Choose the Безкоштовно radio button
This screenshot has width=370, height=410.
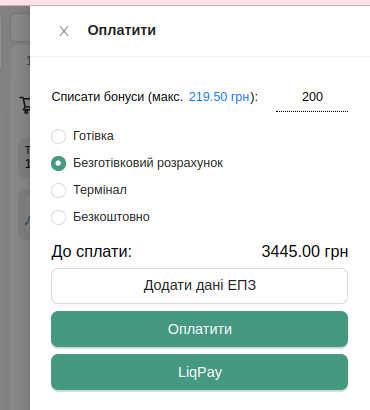[x=58, y=217]
